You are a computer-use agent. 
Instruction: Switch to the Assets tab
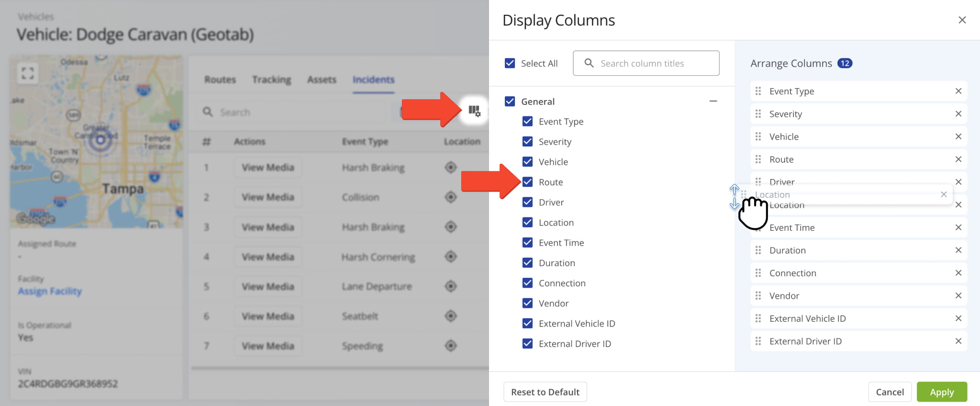tap(322, 79)
